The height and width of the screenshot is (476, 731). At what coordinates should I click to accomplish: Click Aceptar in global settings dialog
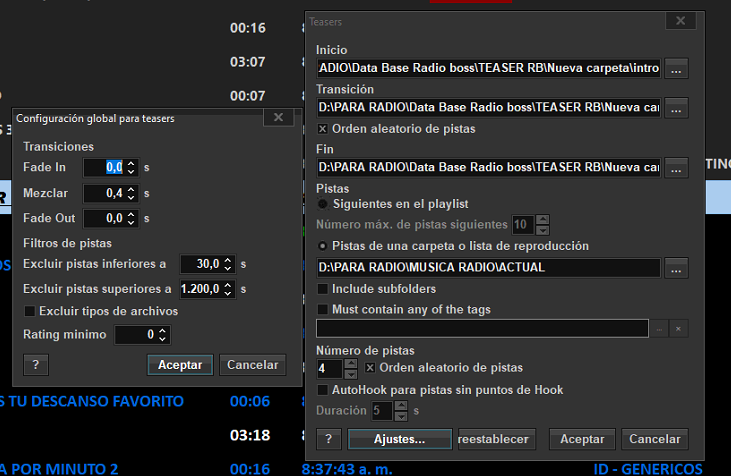coord(180,365)
